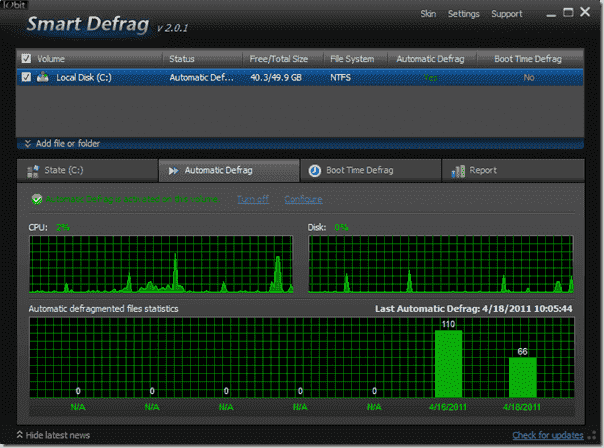Click the Automatic Defrag column header
This screenshot has height=448, width=604.
(x=430, y=59)
